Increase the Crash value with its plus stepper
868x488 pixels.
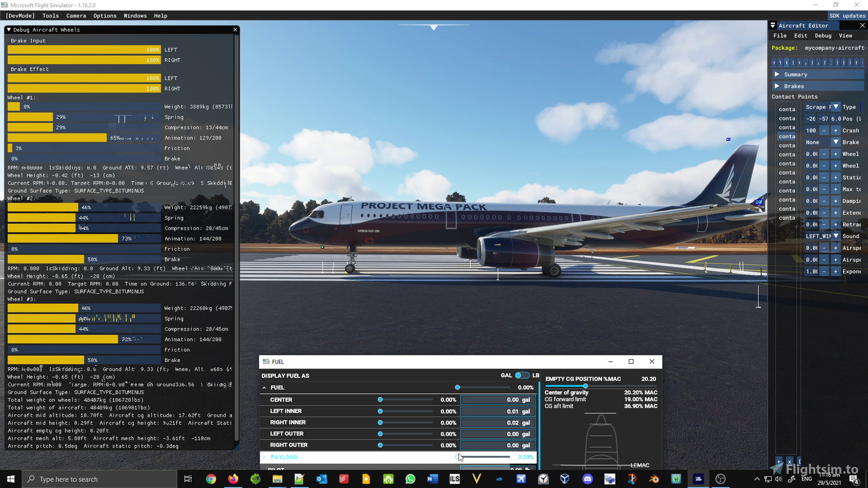click(836, 130)
